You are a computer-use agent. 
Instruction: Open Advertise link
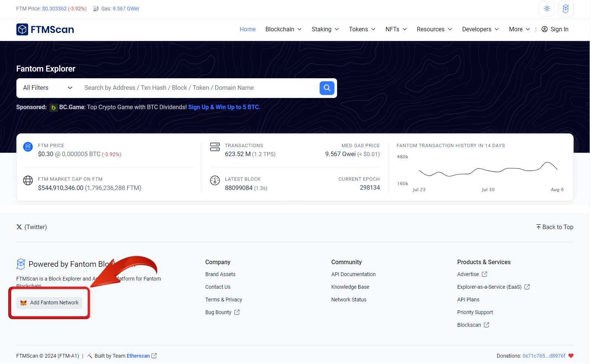468,274
